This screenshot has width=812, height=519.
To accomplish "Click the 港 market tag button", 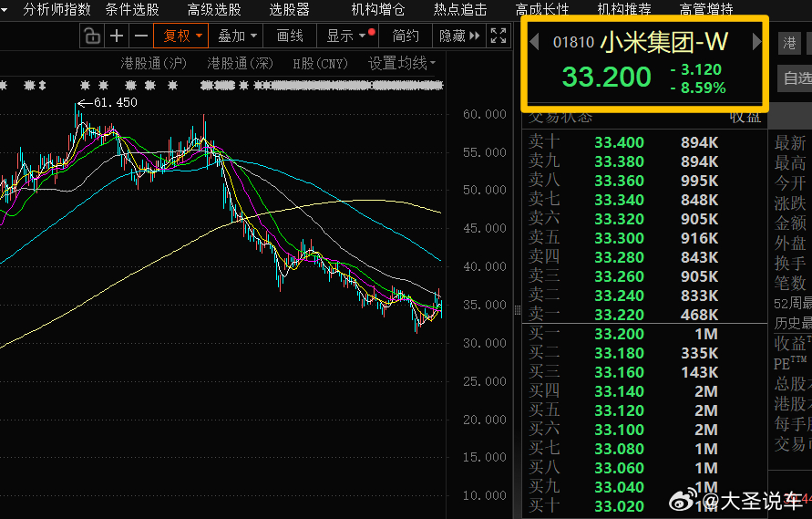I will tap(790, 43).
